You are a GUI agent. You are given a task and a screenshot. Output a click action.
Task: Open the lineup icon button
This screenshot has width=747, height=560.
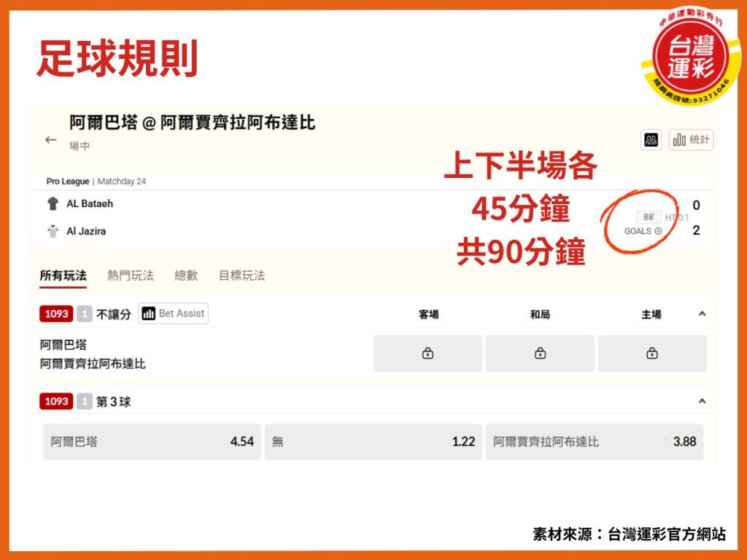click(x=651, y=140)
